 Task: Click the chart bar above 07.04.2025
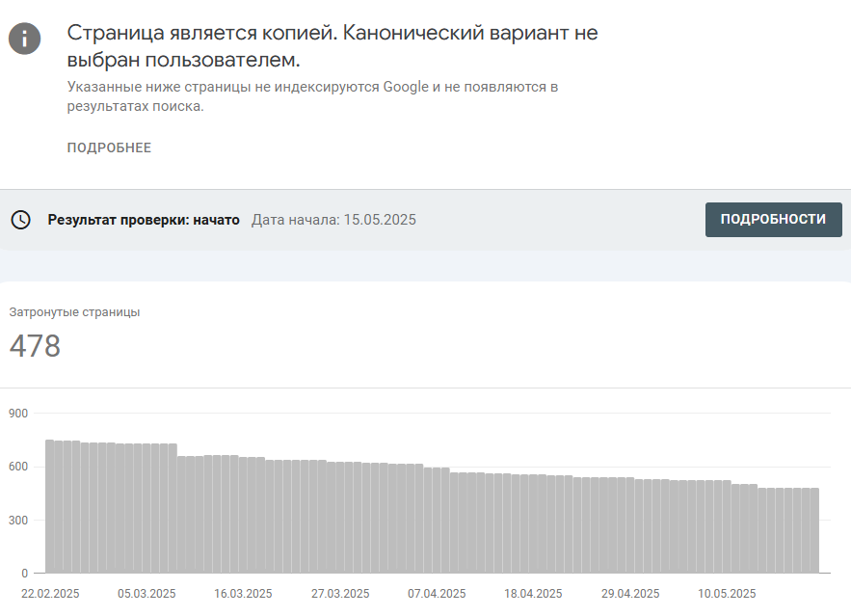tap(437, 520)
